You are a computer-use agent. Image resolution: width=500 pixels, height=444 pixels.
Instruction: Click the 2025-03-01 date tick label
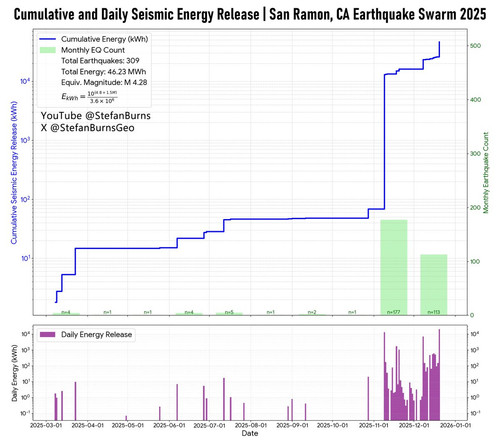pyautogui.click(x=46, y=426)
